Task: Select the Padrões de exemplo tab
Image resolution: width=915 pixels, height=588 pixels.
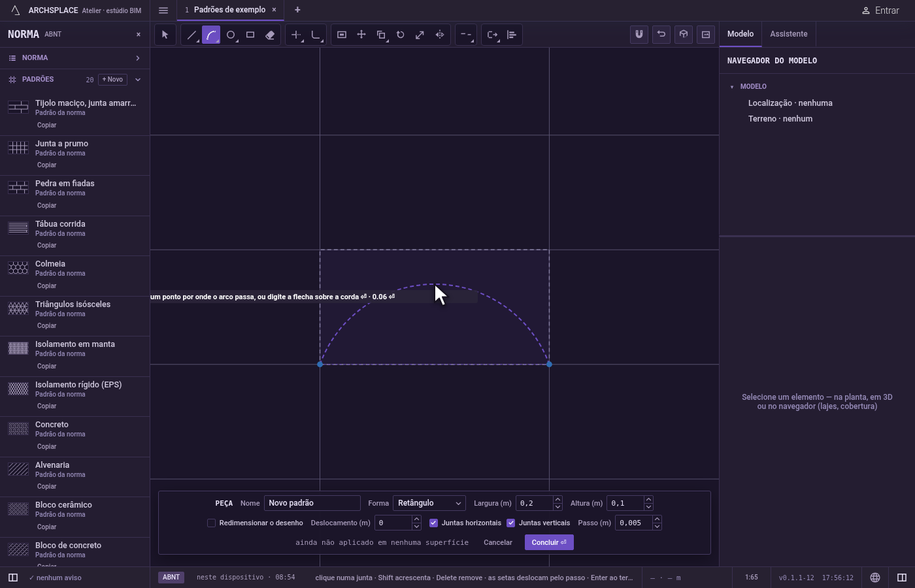Action: coord(229,10)
